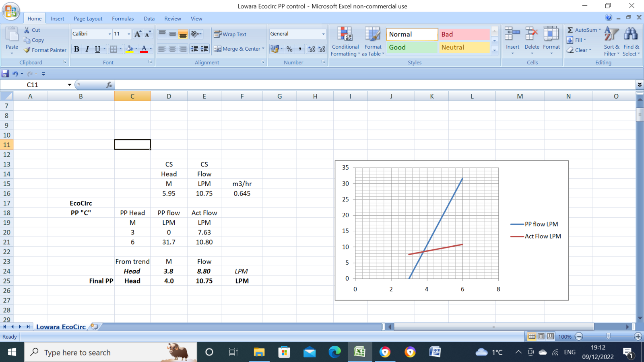Click the zoom slider handle
This screenshot has width=644, height=362.
pyautogui.click(x=608, y=336)
